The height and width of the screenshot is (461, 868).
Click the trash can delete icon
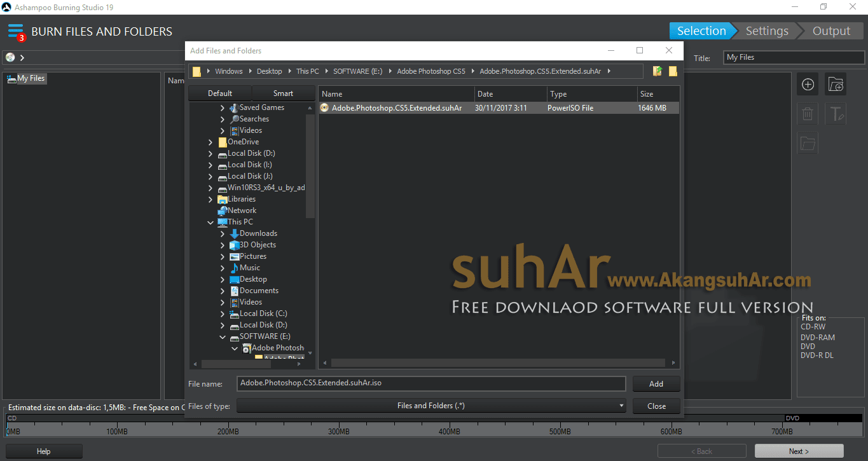point(808,114)
